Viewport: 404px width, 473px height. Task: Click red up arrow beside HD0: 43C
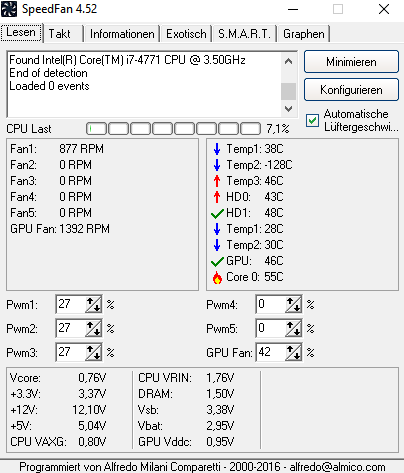(x=217, y=197)
